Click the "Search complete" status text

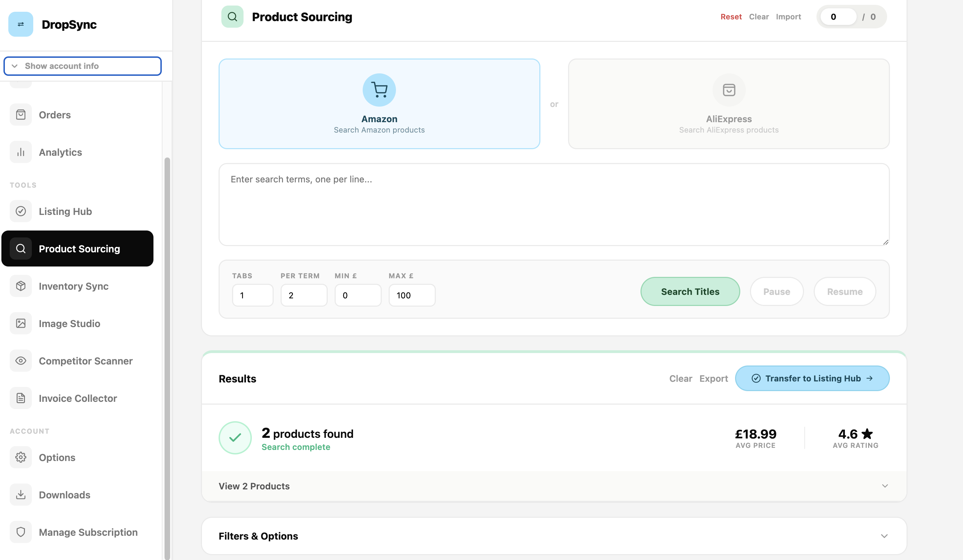click(296, 447)
